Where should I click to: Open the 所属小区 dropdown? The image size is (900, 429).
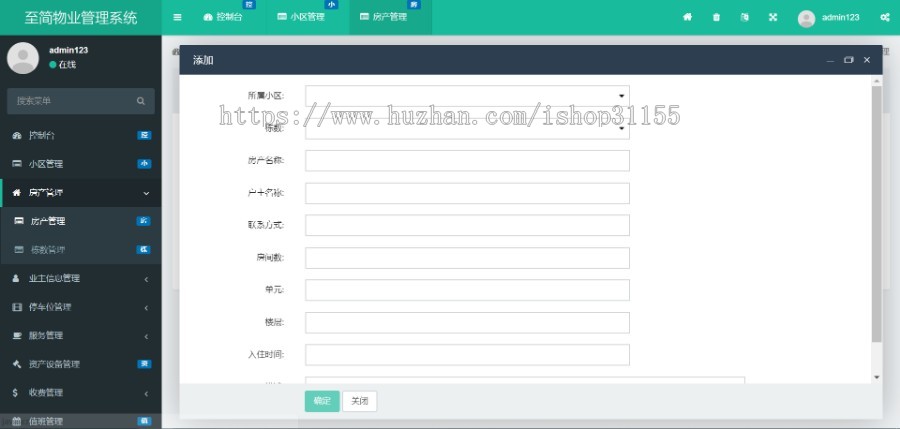point(467,96)
